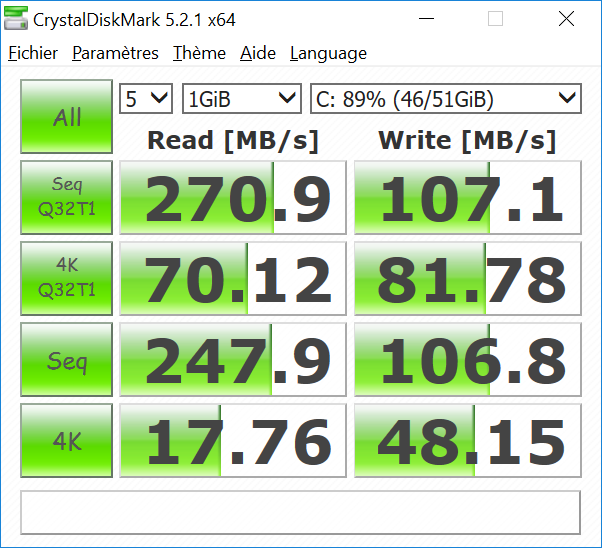Expand the test count dropdown showing 5
The image size is (602, 548).
click(146, 99)
